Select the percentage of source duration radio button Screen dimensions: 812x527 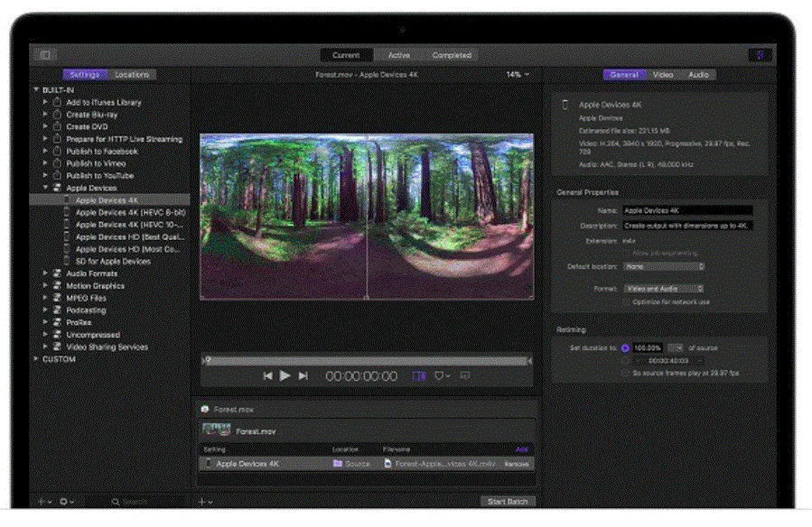625,348
